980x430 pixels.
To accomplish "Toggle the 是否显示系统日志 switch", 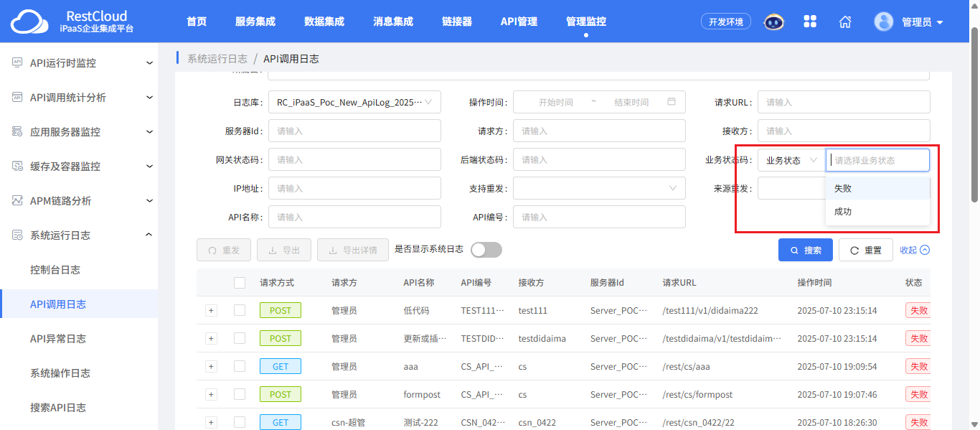I will (486, 250).
